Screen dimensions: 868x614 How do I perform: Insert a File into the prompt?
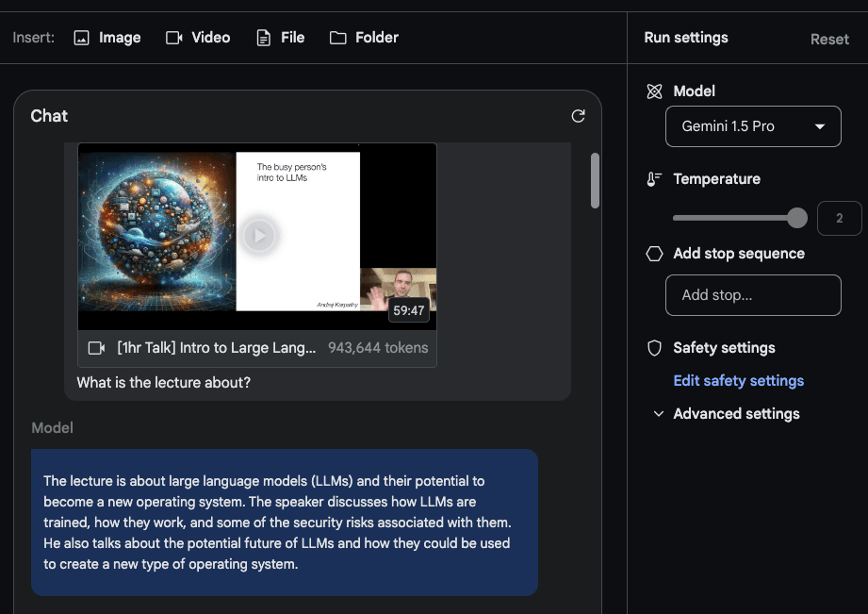(x=280, y=38)
